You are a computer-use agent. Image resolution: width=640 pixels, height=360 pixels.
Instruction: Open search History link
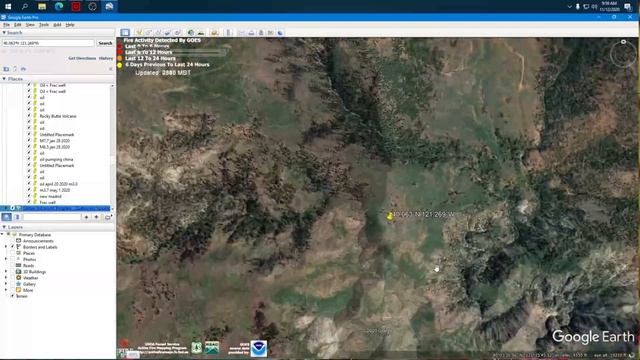pyautogui.click(x=106, y=58)
